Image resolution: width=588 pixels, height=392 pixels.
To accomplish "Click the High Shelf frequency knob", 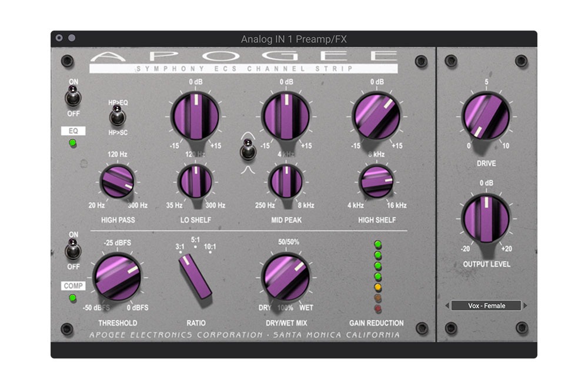I will (376, 182).
